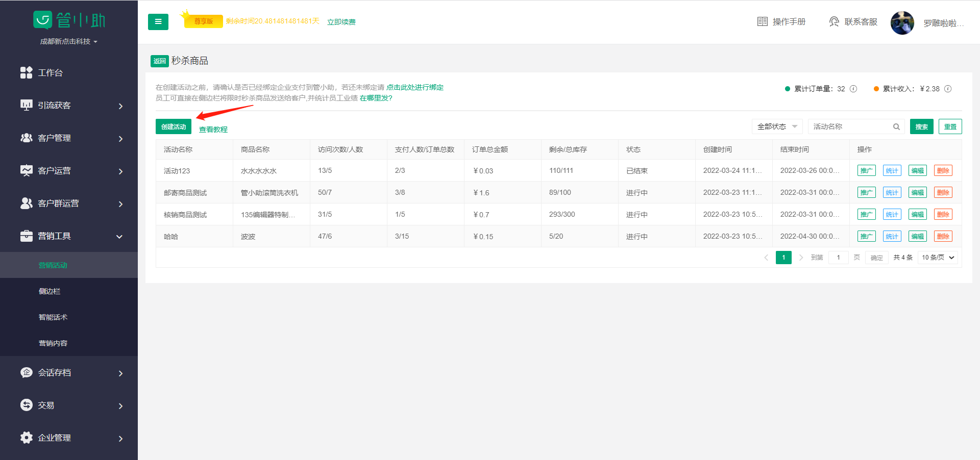This screenshot has height=460, width=980.
Task: Click 统计 for 活动123 row
Action: click(x=892, y=170)
